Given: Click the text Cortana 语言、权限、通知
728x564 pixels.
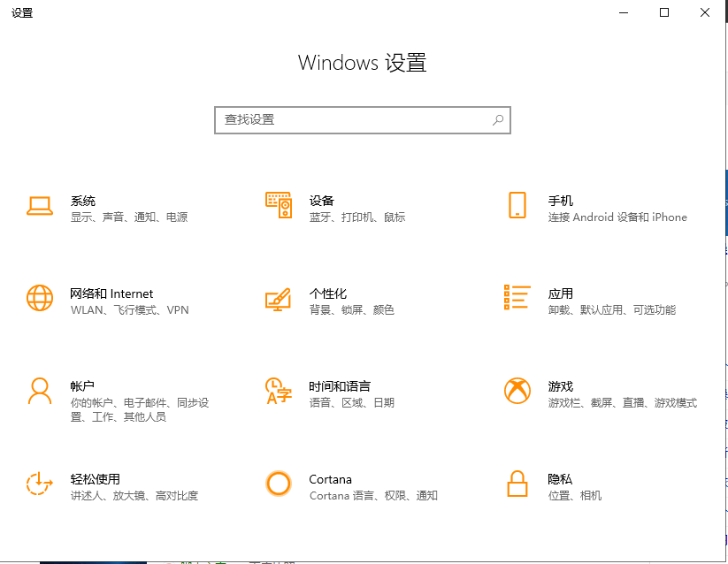Looking at the screenshot, I should [374, 495].
